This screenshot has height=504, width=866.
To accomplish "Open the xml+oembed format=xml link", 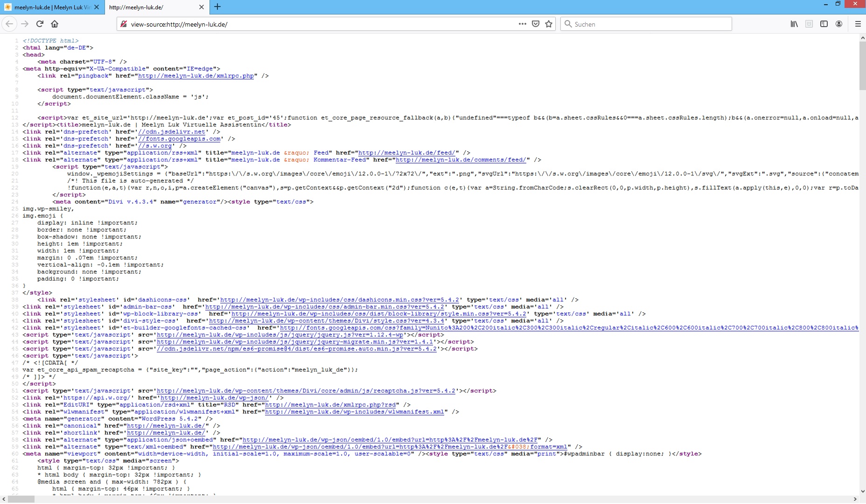I will (390, 447).
